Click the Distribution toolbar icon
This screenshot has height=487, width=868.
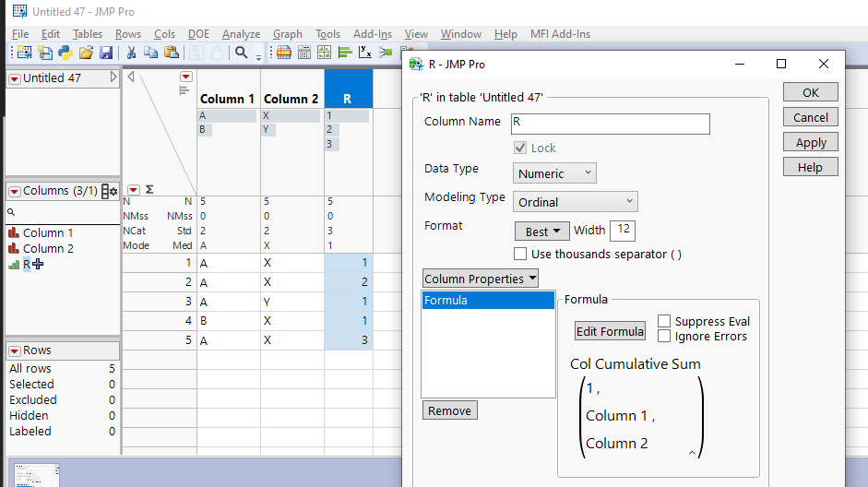pos(345,53)
